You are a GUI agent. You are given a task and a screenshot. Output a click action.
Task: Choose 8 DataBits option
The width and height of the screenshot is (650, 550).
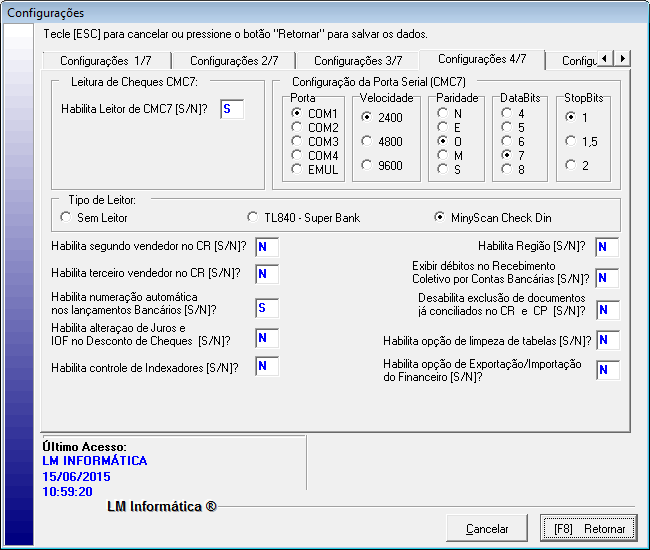(507, 170)
